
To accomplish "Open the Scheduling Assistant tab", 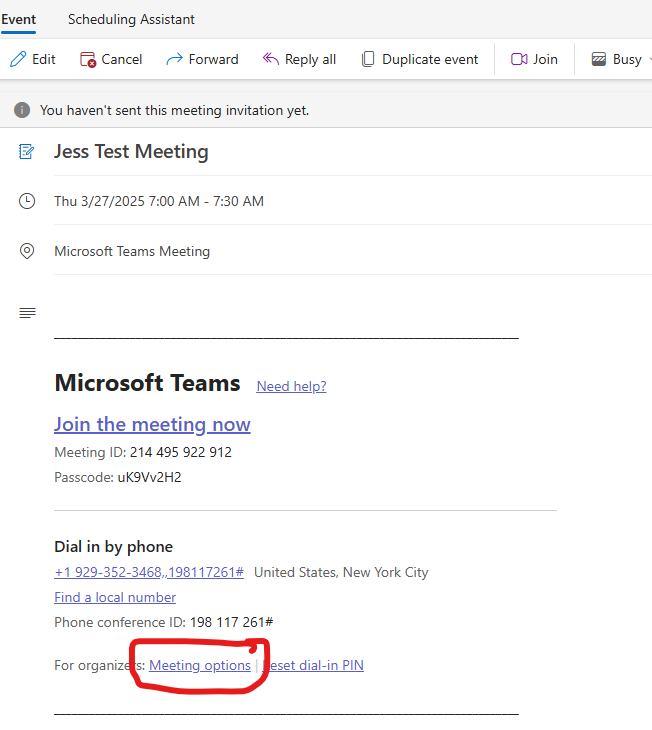I will click(131, 20).
